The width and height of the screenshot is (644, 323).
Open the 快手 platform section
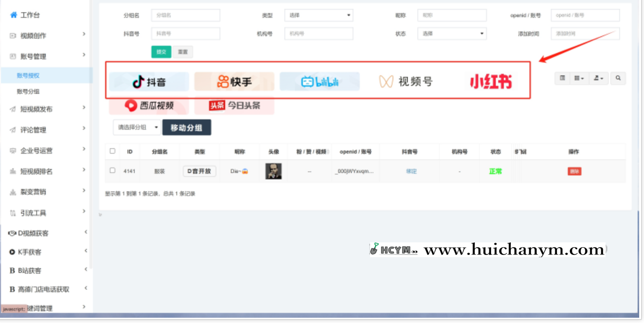(234, 81)
